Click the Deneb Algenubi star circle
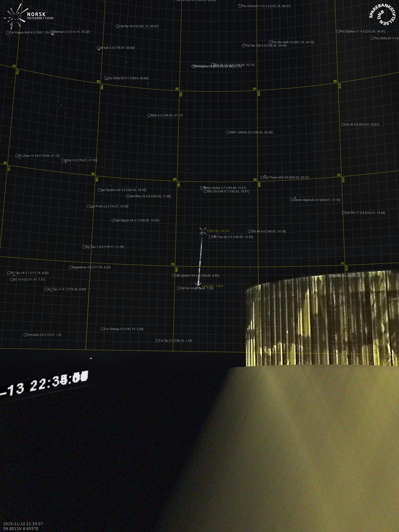The height and width of the screenshot is (532, 399). coord(292,200)
